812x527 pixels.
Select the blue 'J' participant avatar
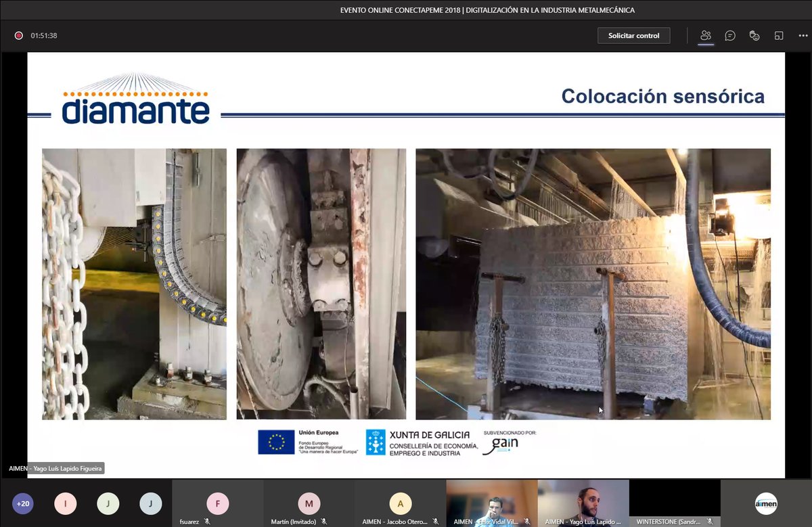coord(150,503)
